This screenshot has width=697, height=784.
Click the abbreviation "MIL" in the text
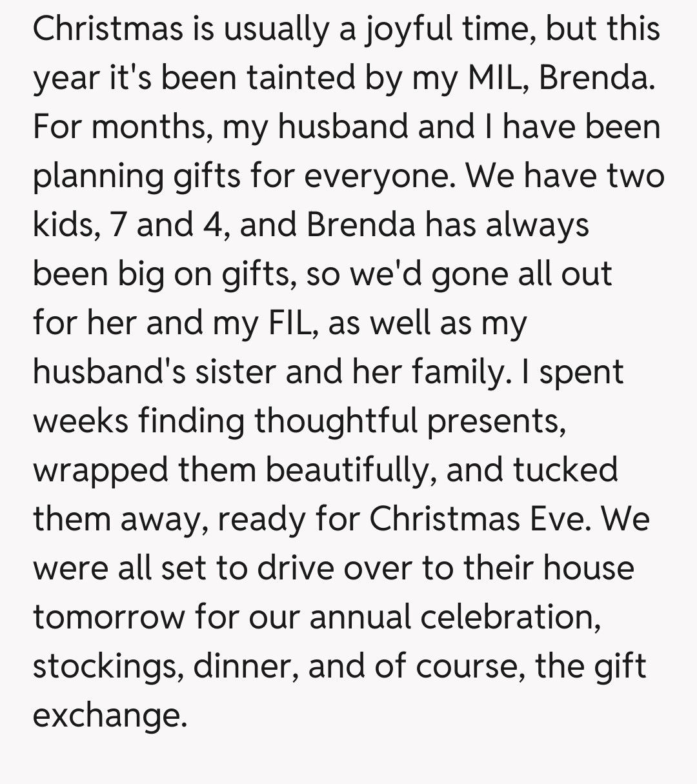(x=496, y=79)
